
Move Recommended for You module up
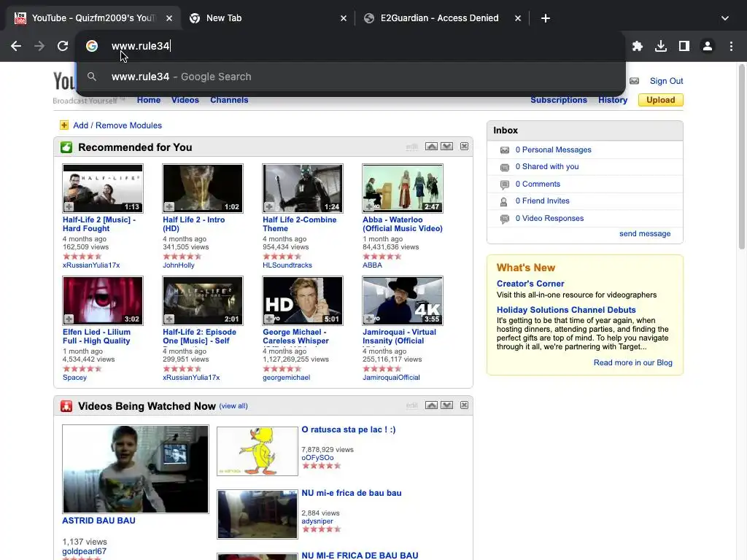click(x=432, y=146)
